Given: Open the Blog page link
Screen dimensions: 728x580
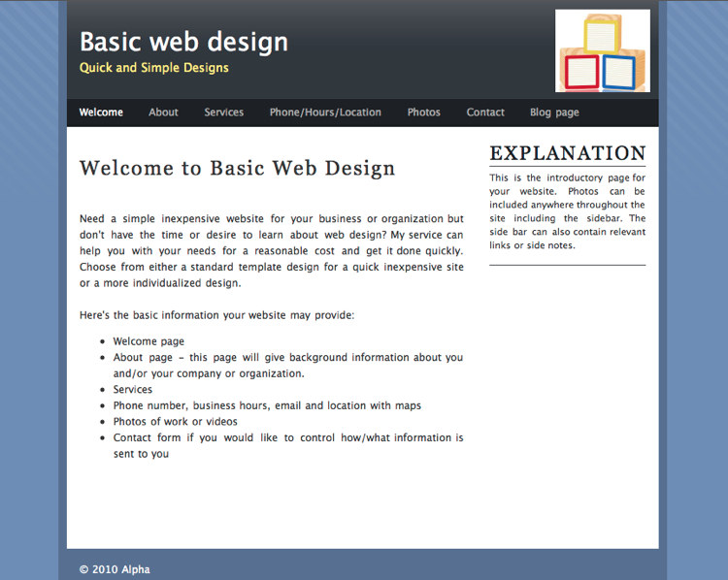Looking at the screenshot, I should point(554,113).
